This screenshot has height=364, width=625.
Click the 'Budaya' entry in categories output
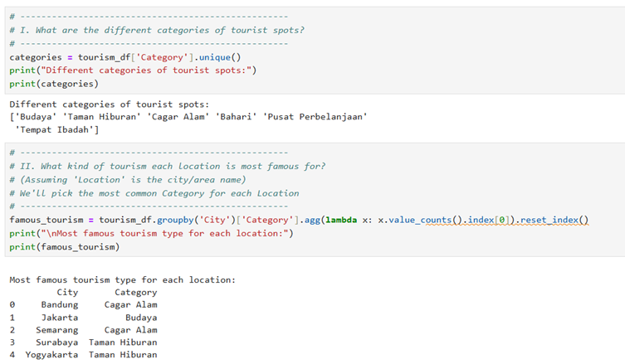[34, 117]
